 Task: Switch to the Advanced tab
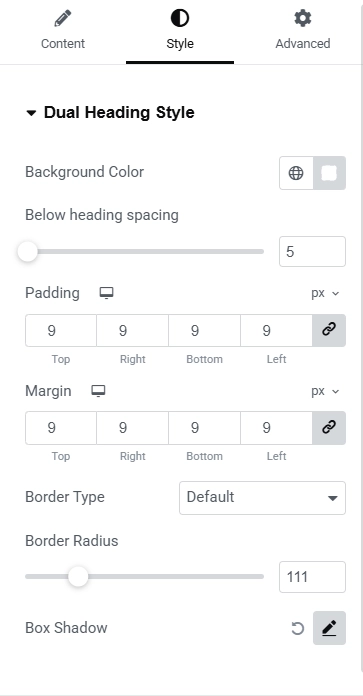[x=303, y=32]
